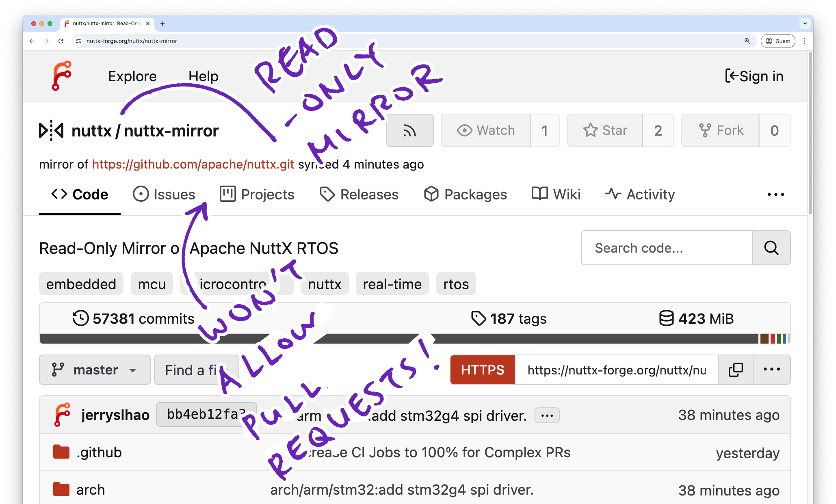Screen dimensions: 836x504
Task: Select the HTTPS clone option
Action: [x=483, y=370]
